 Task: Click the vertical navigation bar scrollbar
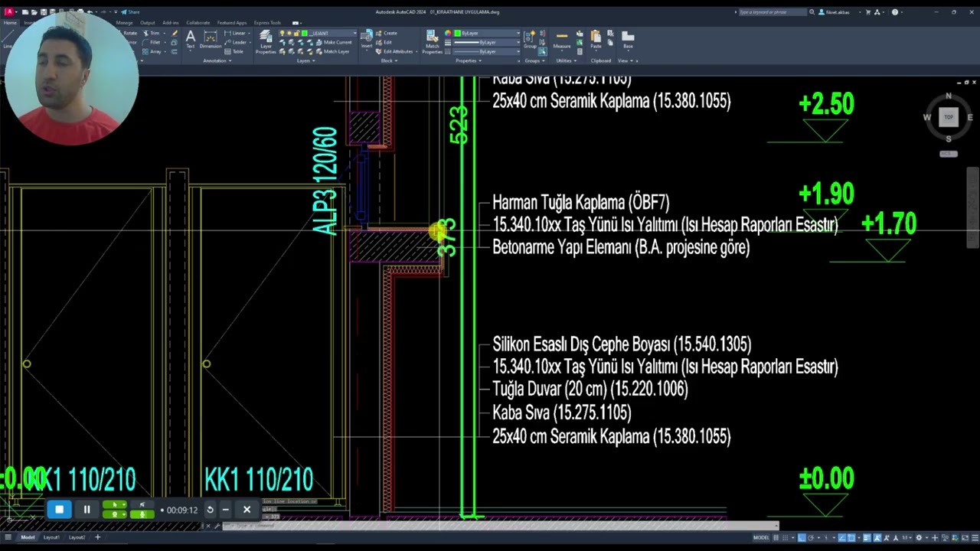pos(973,207)
